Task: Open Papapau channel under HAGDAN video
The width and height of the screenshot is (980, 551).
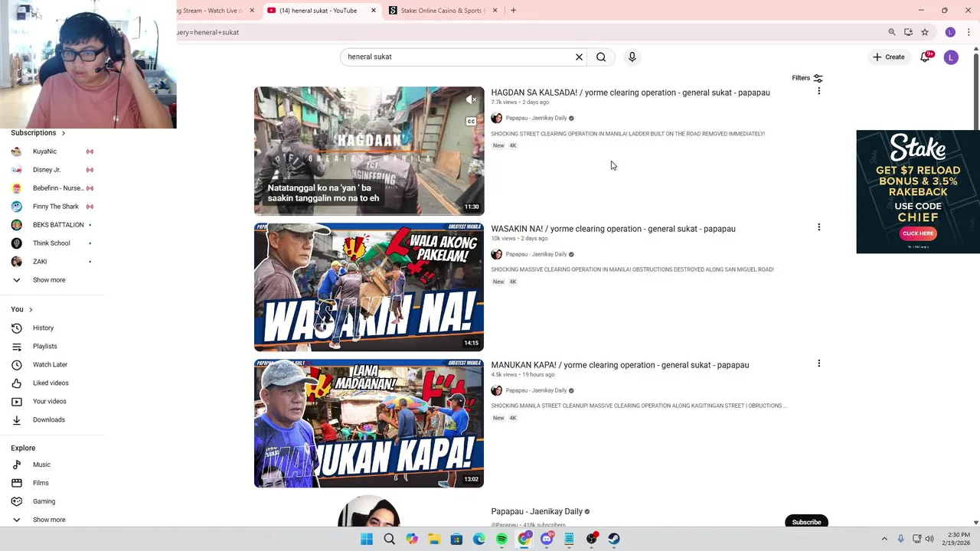Action: click(536, 118)
